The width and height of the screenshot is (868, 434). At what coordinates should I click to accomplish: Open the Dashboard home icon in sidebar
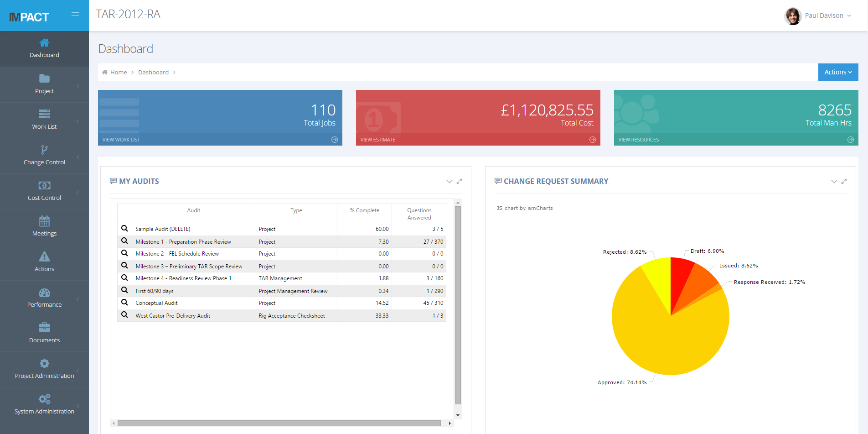[44, 43]
